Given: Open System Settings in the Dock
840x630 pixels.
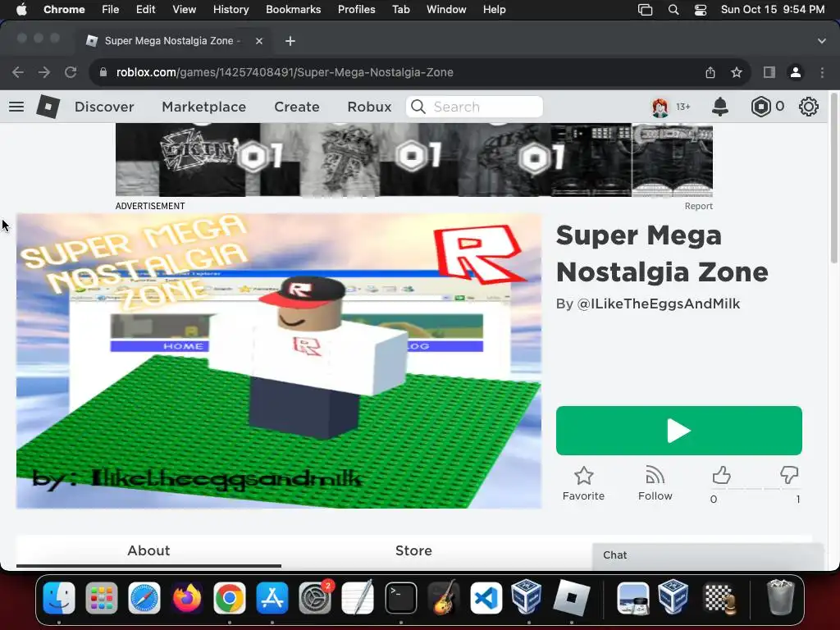Looking at the screenshot, I should (315, 598).
